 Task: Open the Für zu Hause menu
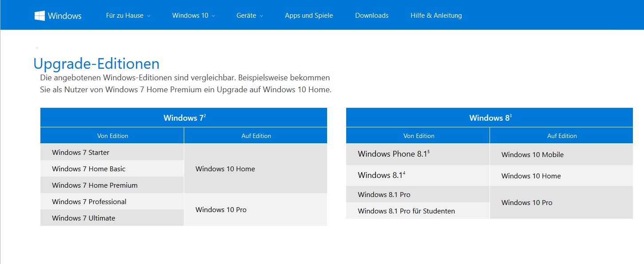pyautogui.click(x=125, y=16)
